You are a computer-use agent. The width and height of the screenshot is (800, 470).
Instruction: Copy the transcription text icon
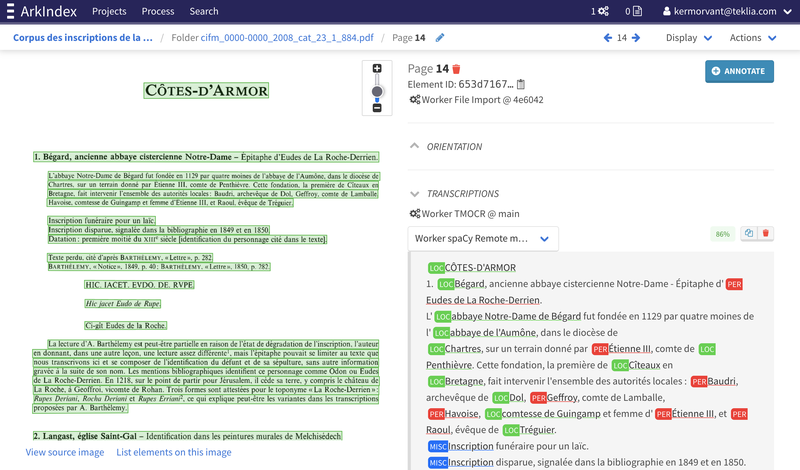(748, 233)
